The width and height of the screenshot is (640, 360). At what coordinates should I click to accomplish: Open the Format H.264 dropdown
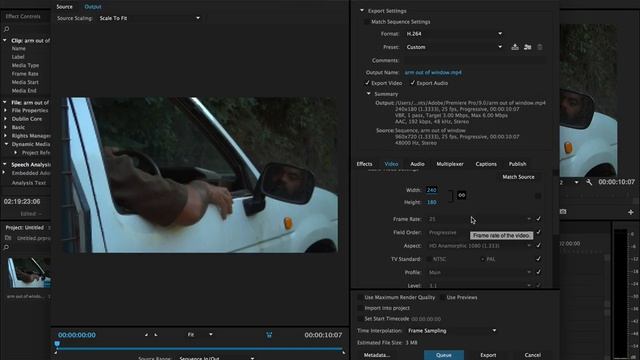point(453,34)
